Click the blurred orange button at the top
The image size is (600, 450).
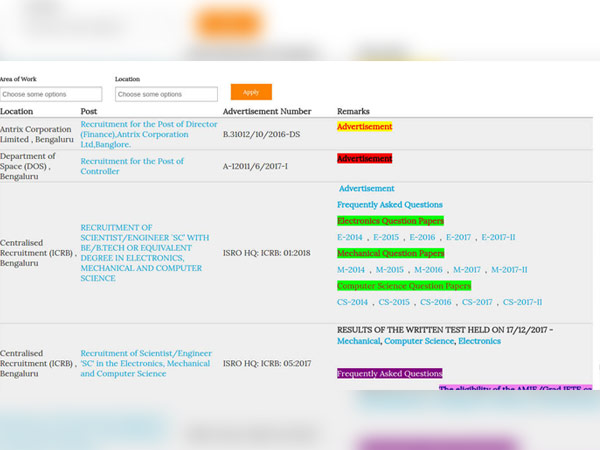(x=229, y=24)
